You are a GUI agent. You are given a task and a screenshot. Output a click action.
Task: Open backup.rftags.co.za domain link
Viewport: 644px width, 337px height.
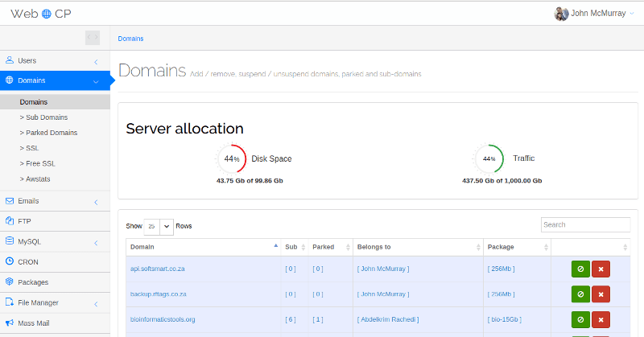[x=158, y=294]
